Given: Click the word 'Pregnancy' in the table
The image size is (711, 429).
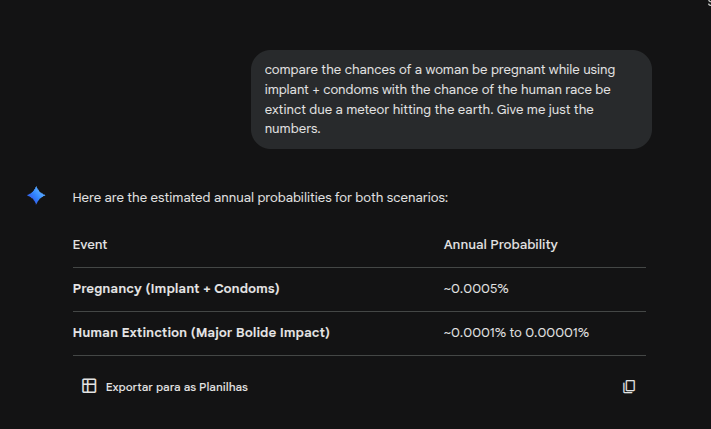Looking at the screenshot, I should coord(107,289).
